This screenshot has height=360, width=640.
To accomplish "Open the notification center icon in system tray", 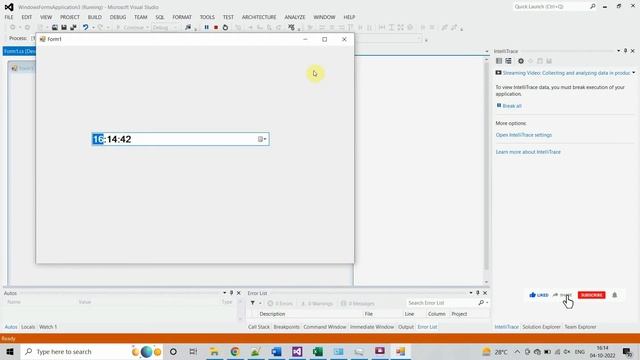I will click(x=627, y=351).
